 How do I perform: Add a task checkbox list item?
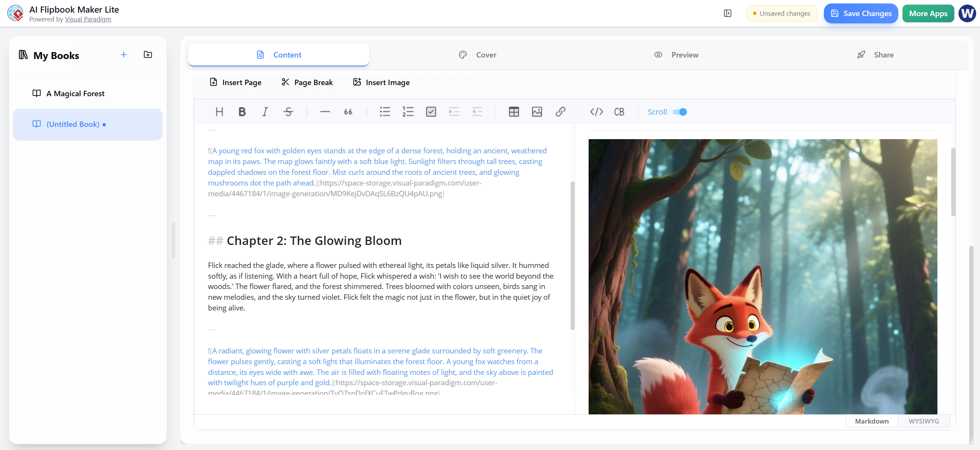431,112
